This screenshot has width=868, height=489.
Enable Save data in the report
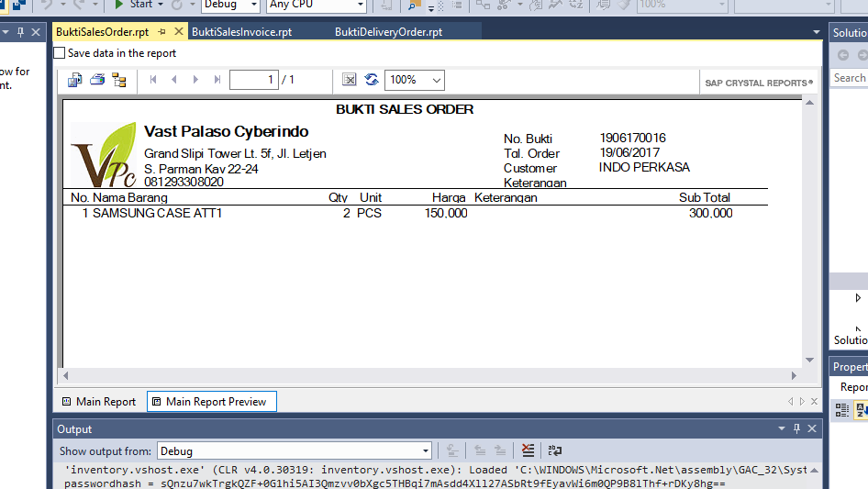click(60, 53)
